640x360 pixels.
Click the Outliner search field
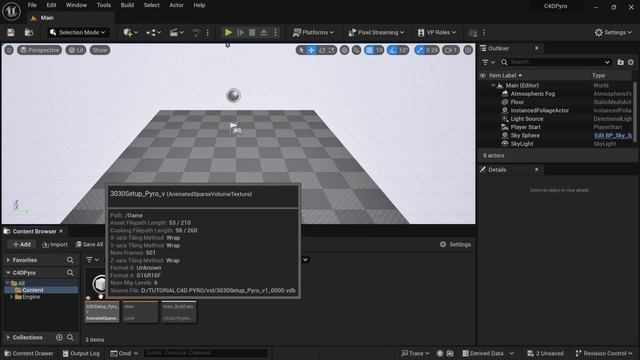556,62
